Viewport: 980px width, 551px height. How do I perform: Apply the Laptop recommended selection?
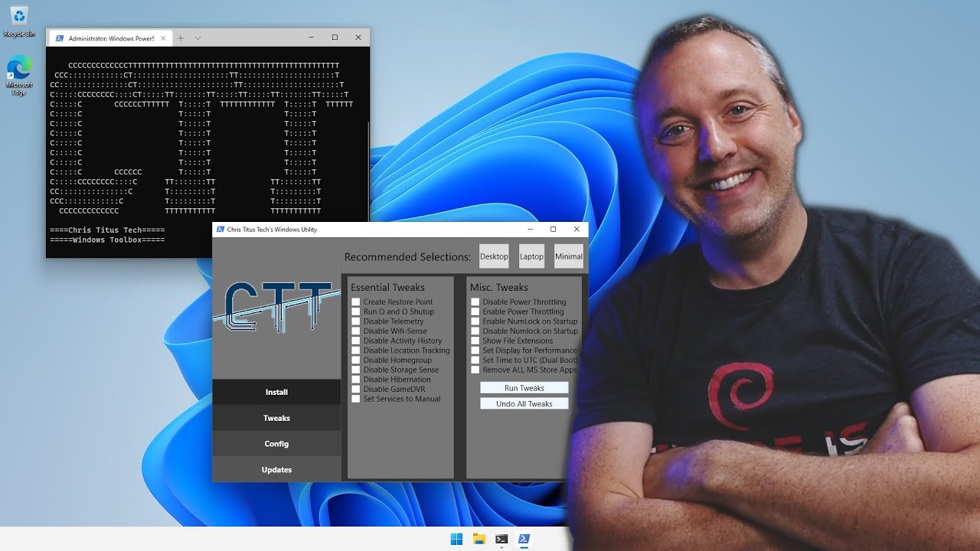(531, 256)
